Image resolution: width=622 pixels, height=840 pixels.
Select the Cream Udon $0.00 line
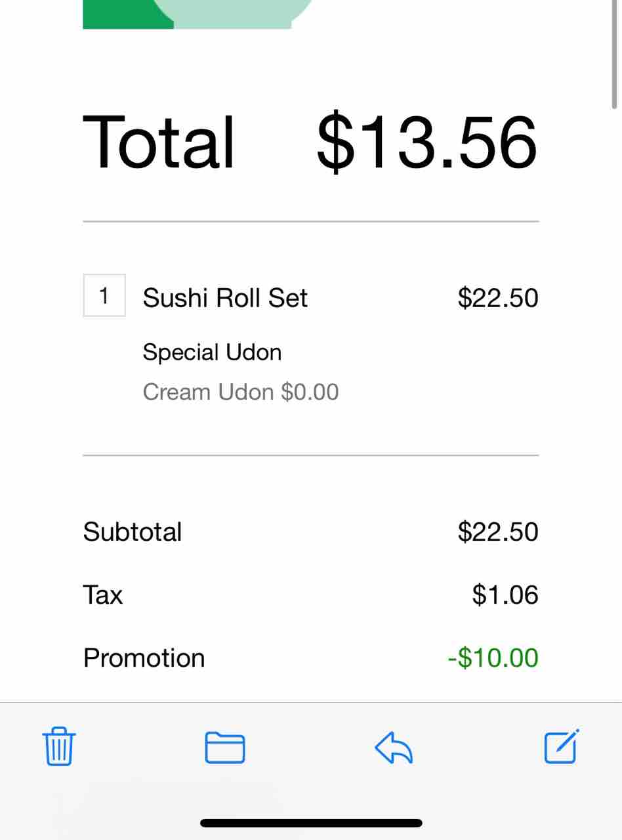pos(241,392)
